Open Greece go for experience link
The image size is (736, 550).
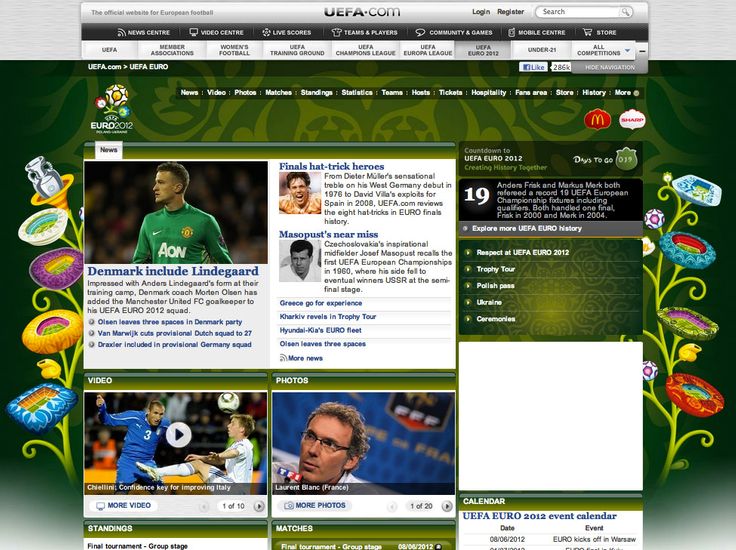[321, 303]
